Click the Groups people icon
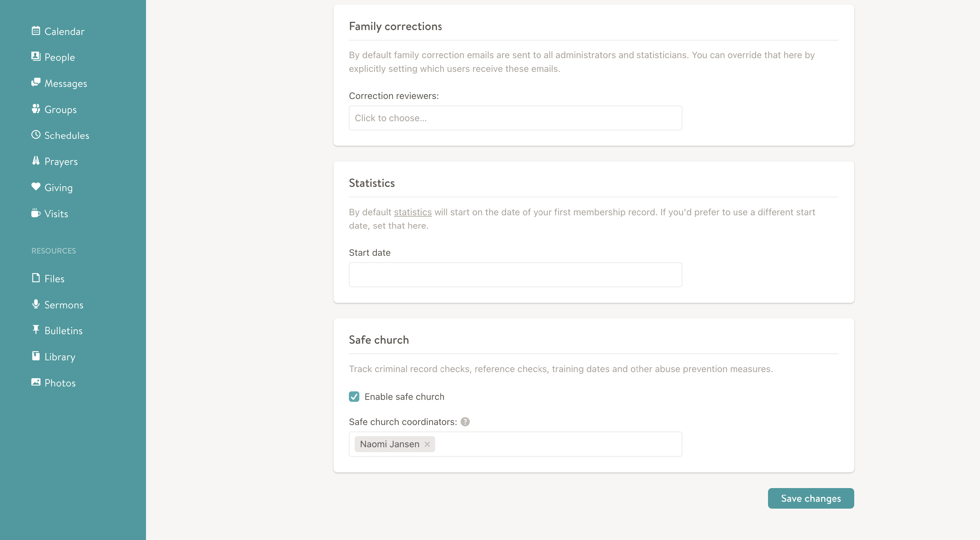This screenshot has height=540, width=980. (36, 109)
